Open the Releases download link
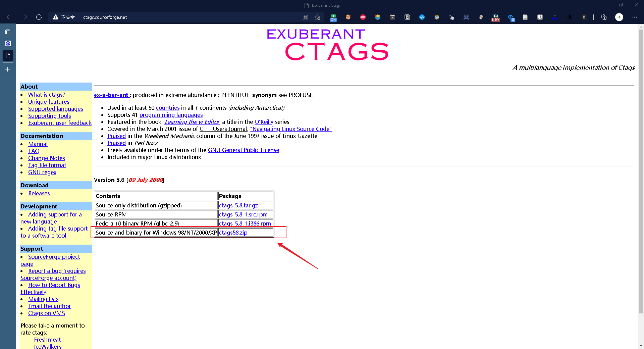 tap(39, 193)
